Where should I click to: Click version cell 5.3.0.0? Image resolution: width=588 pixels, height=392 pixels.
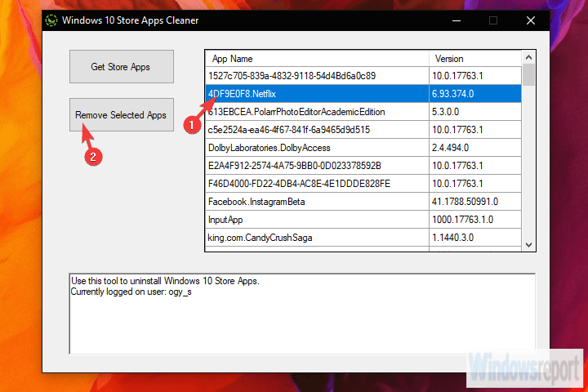[475, 112]
